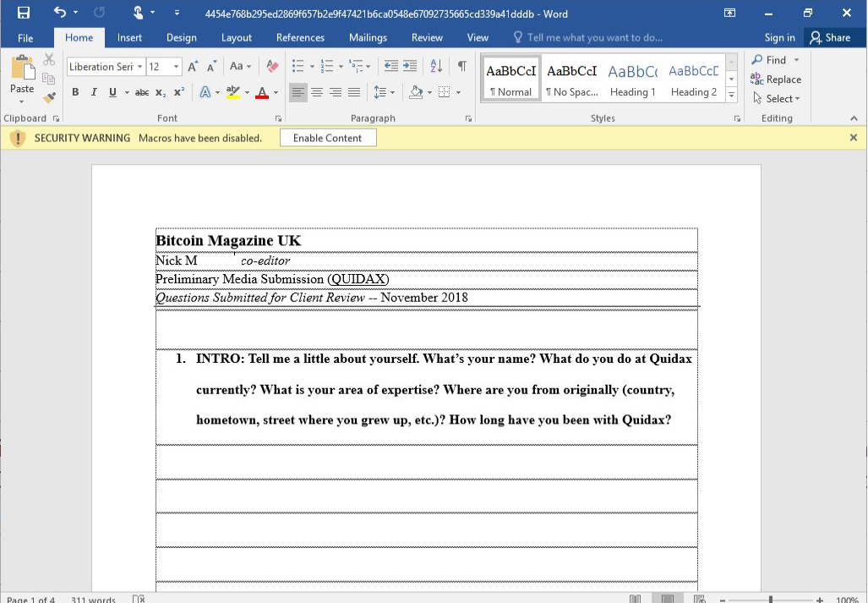Increase indent with the ribbon icon

(x=410, y=67)
